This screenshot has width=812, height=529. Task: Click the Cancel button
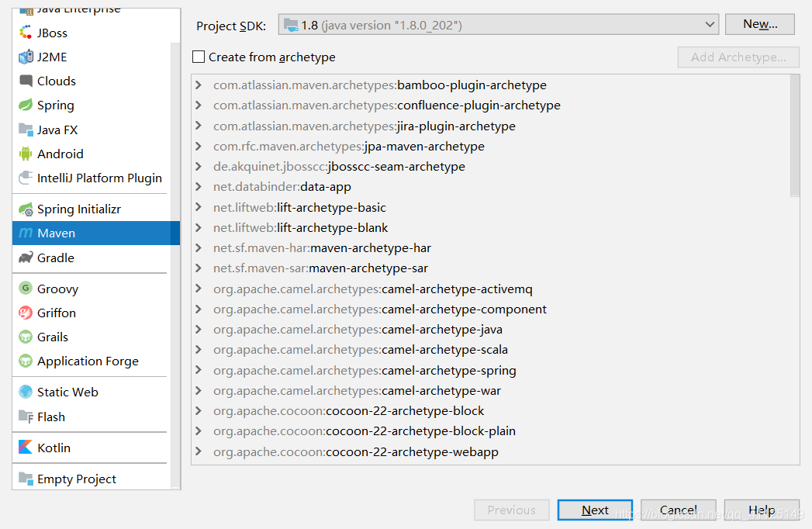[679, 510]
